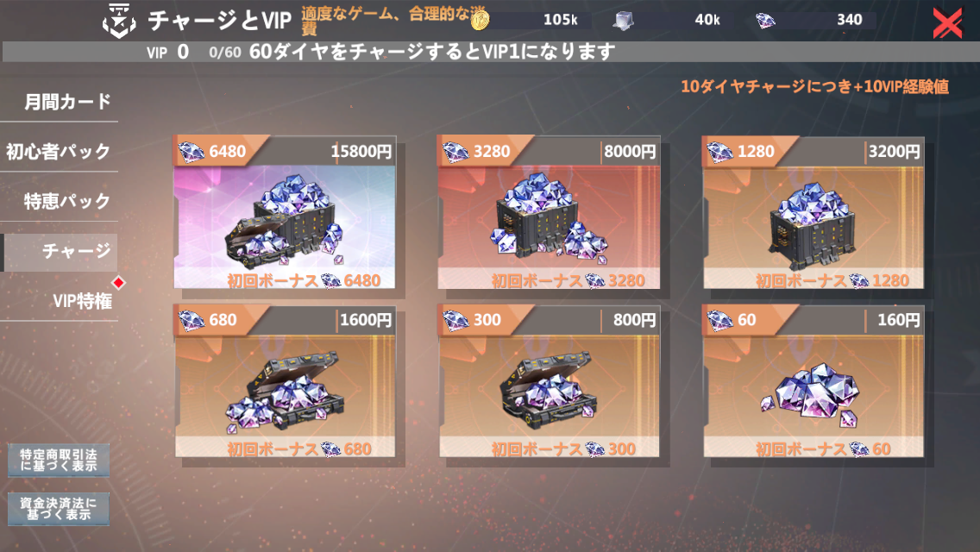Select the 6480 diamond chest pack
The width and height of the screenshot is (980, 552).
tap(285, 212)
